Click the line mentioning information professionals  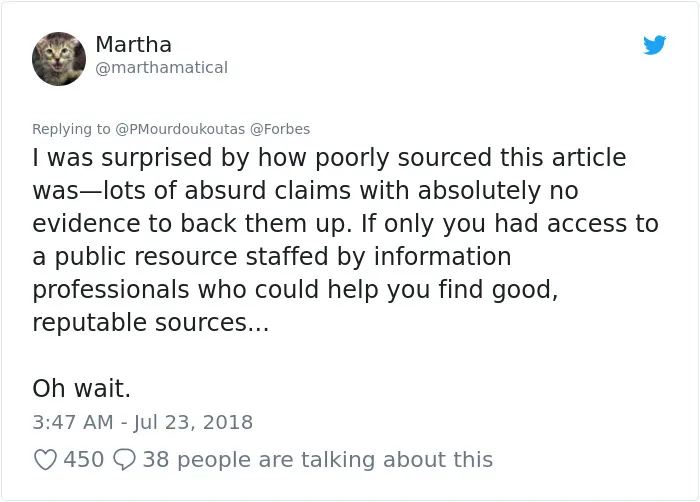pos(295,290)
